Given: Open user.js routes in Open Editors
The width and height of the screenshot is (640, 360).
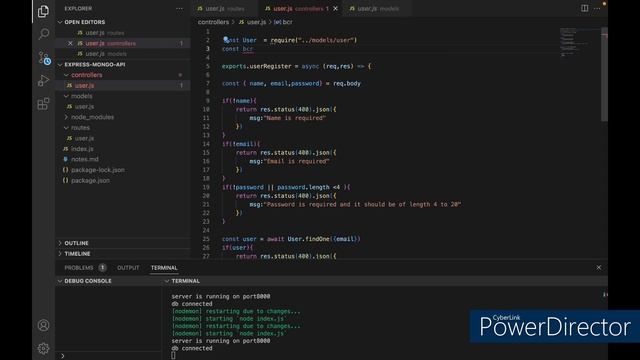Looking at the screenshot, I should pyautogui.click(x=123, y=33).
